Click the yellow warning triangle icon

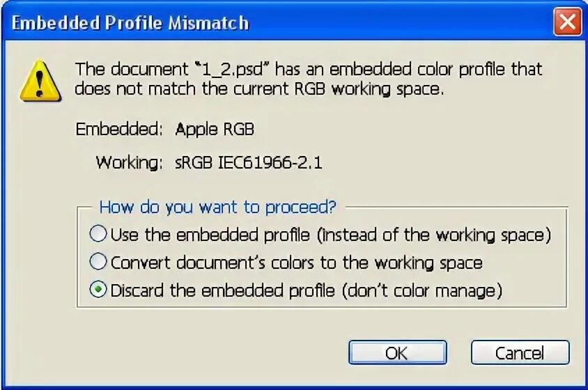click(39, 81)
